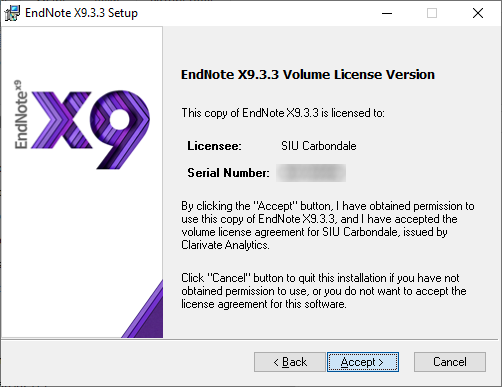The width and height of the screenshot is (502, 387).
Task: Click 'This copy of EndNote X9.3.3 is licensed to:'
Action: point(283,113)
